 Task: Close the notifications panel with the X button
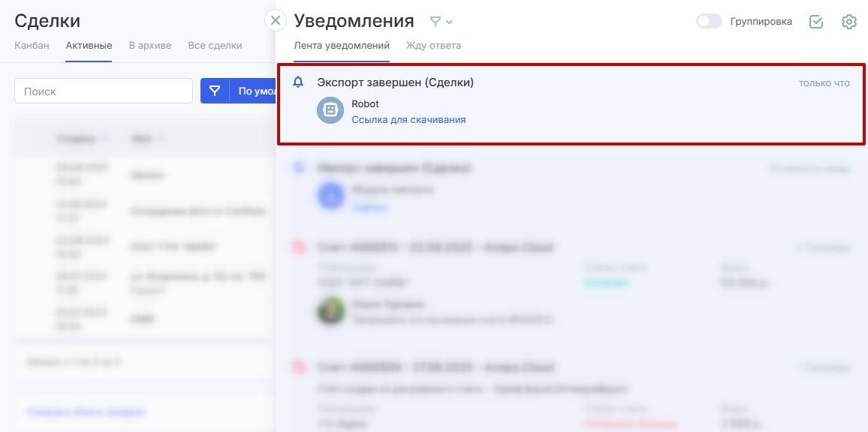click(276, 20)
